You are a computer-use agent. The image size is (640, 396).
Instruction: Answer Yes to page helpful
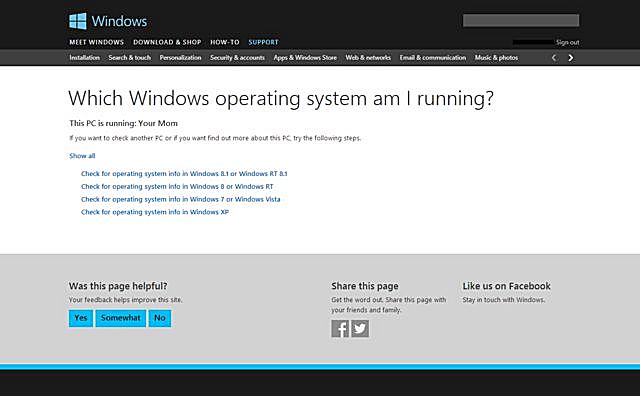click(x=81, y=318)
